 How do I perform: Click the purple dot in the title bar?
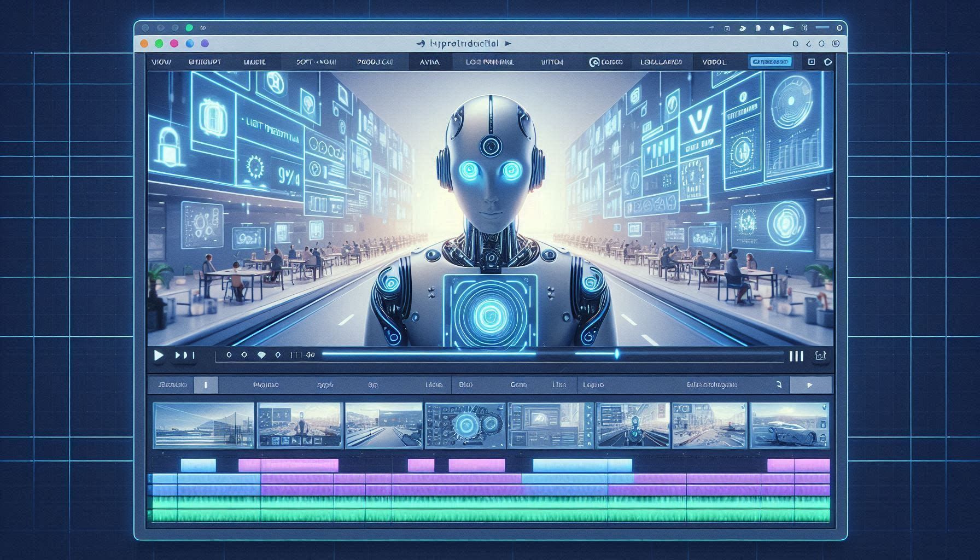(205, 43)
